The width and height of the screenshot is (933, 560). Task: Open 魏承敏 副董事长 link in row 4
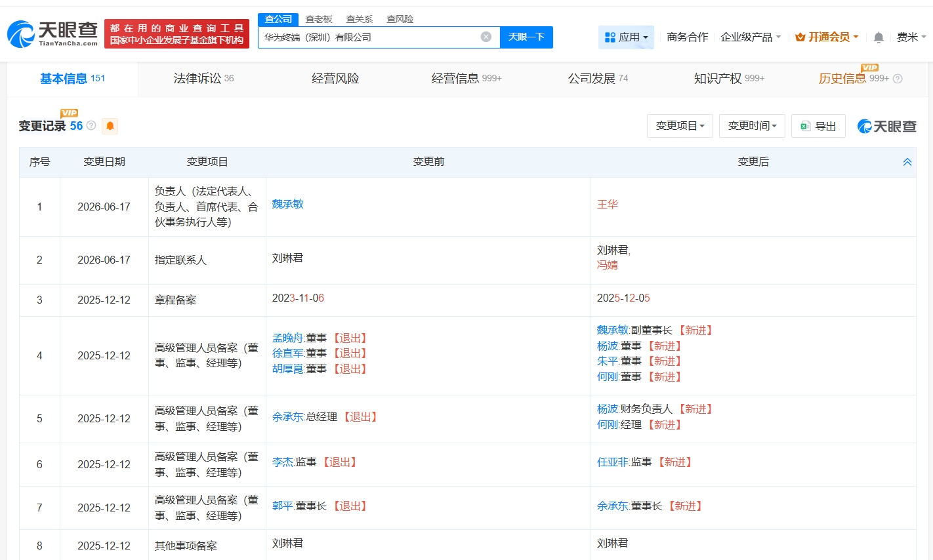click(612, 330)
